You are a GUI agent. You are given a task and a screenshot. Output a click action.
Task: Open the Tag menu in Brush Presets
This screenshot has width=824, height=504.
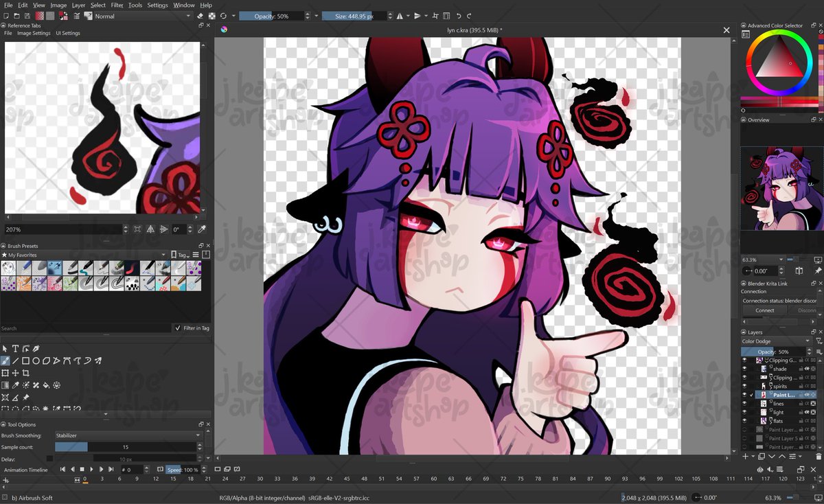point(181,255)
